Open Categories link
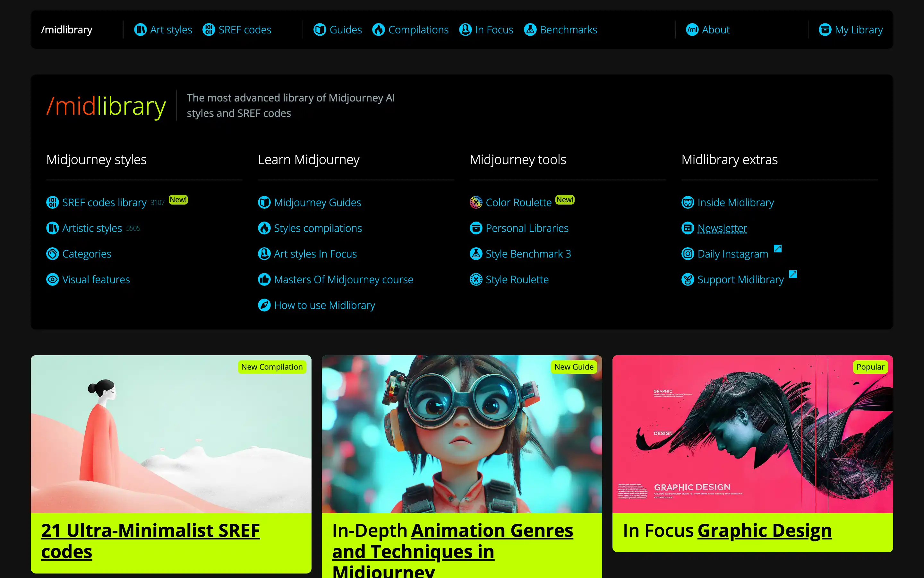The height and width of the screenshot is (578, 924). pyautogui.click(x=87, y=254)
